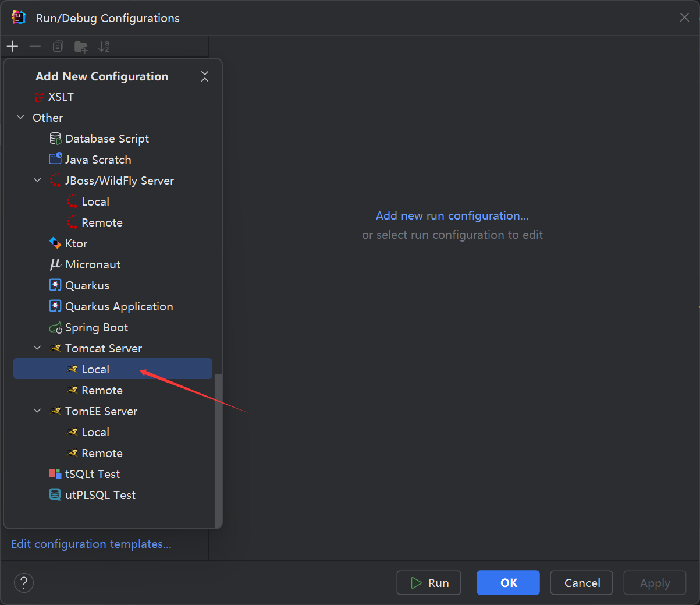Click the JBoss Local server icon
The width and height of the screenshot is (700, 605).
[72, 201]
